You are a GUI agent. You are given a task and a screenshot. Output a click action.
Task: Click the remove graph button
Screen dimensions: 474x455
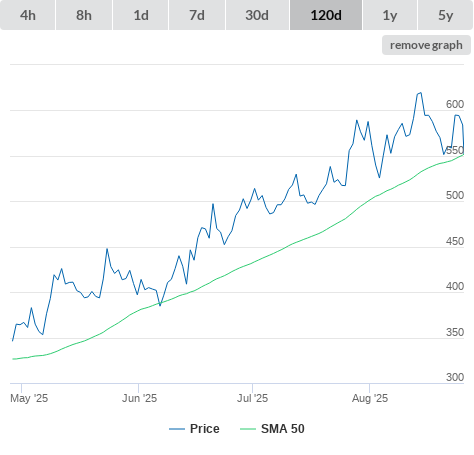pos(426,45)
